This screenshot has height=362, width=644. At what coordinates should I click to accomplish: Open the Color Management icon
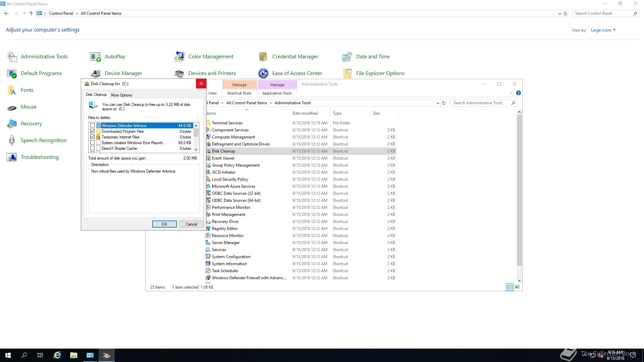click(x=179, y=57)
